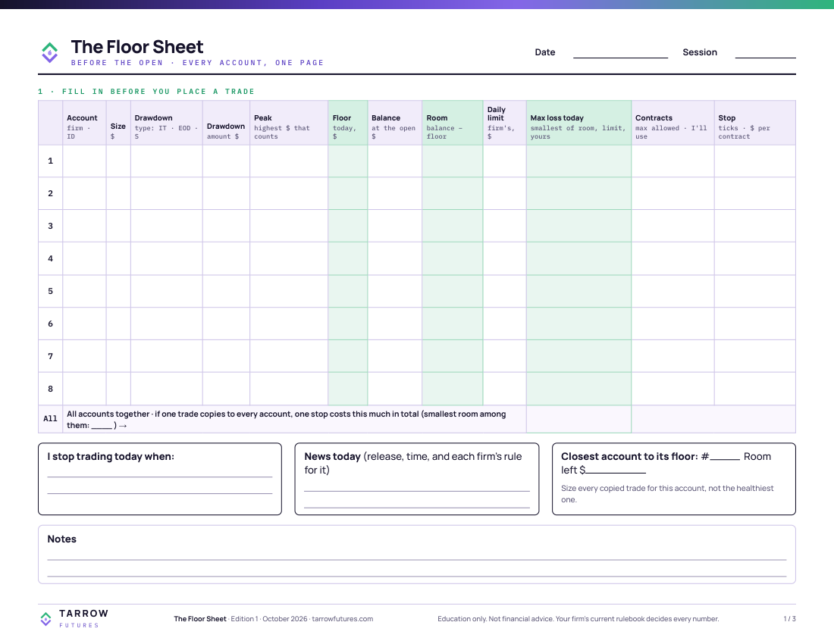Click the 'Session' label
Image resolution: width=834 pixels, height=644 pixels.
(700, 52)
